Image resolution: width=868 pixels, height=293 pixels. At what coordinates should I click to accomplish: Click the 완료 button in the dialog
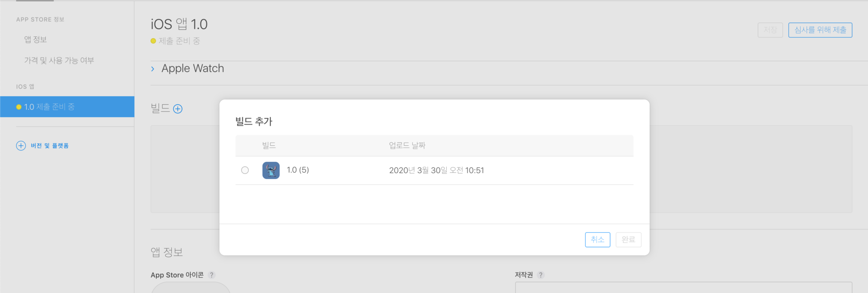[x=628, y=239]
